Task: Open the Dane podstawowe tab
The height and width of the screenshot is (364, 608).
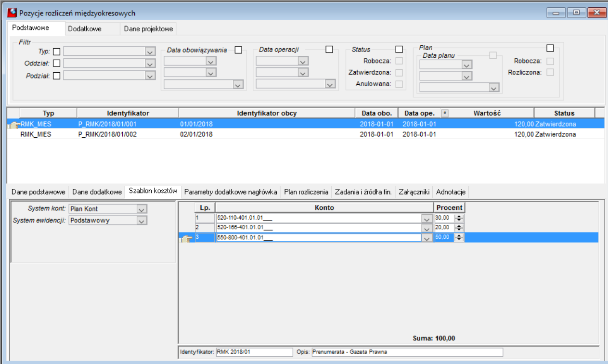Action: [x=38, y=192]
